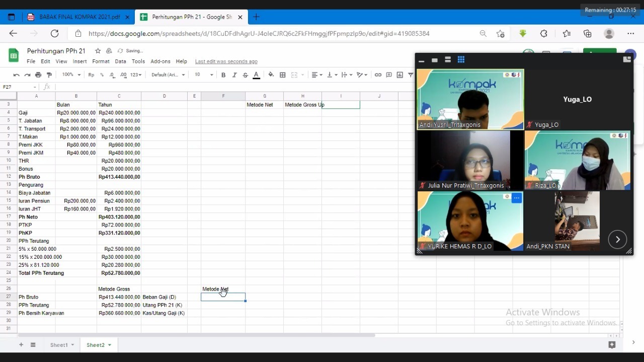Viewport: 644px width, 362px height.
Task: Click the add sheet plus button
Action: point(21,345)
